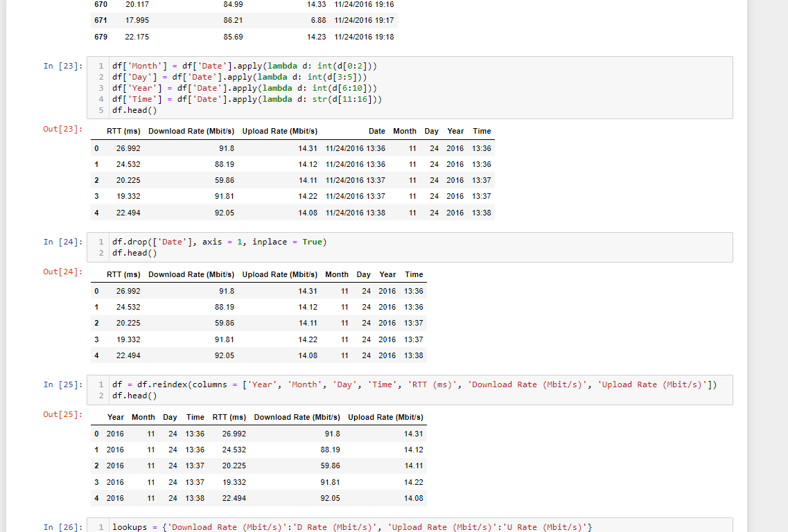
Task: Click the upload value 6.88
Action: pos(319,20)
